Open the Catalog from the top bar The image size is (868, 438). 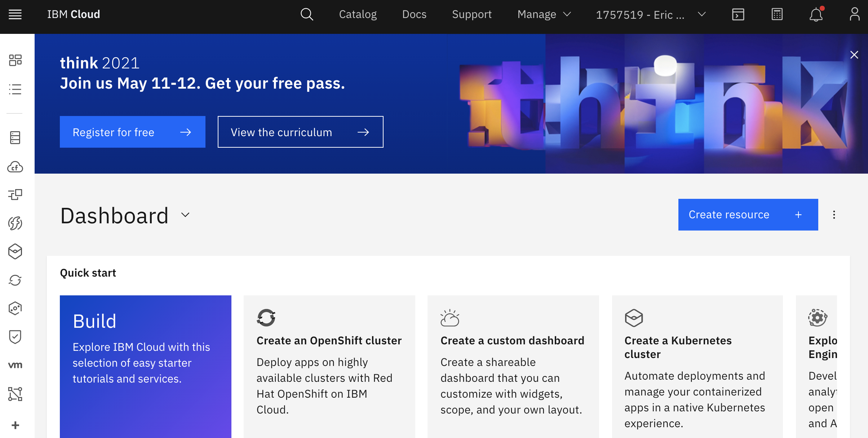pos(358,14)
